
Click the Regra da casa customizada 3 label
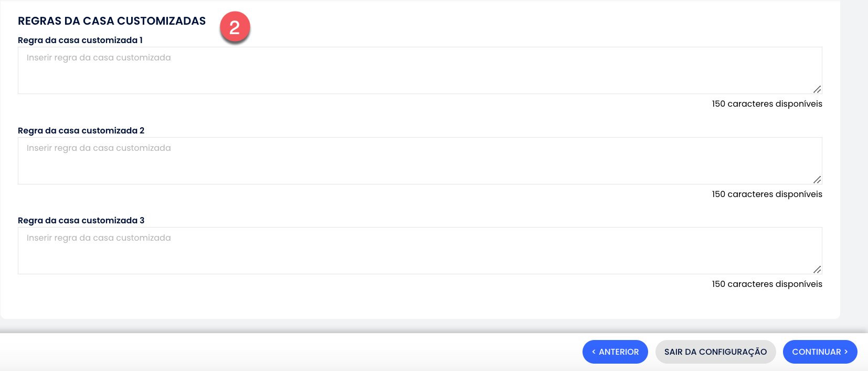tap(81, 220)
